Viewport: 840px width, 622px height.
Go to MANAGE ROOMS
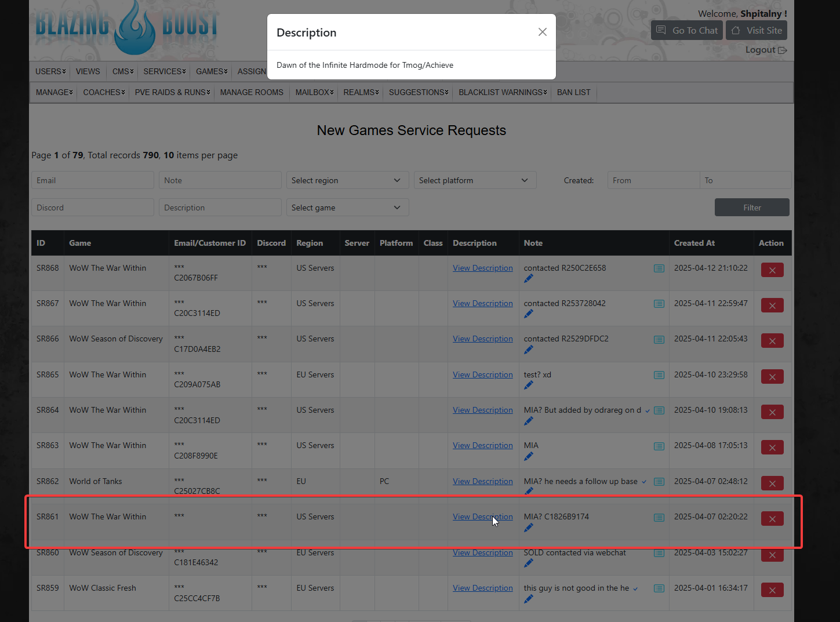252,92
